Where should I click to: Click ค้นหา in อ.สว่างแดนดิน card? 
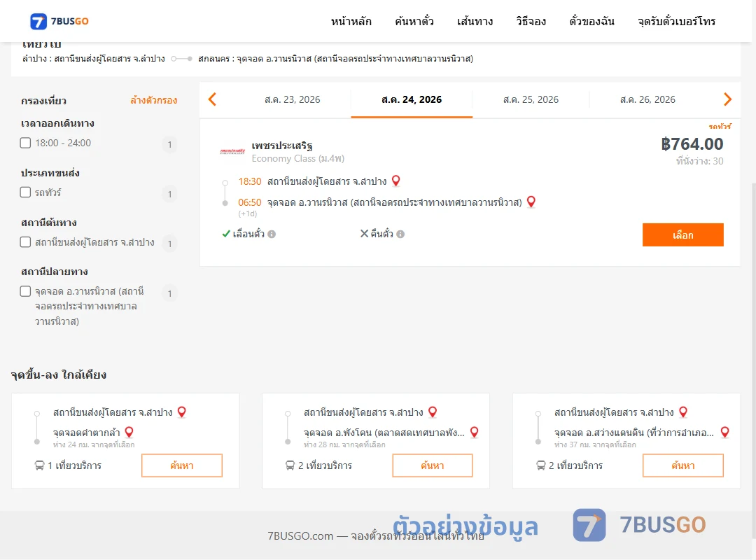point(682,465)
